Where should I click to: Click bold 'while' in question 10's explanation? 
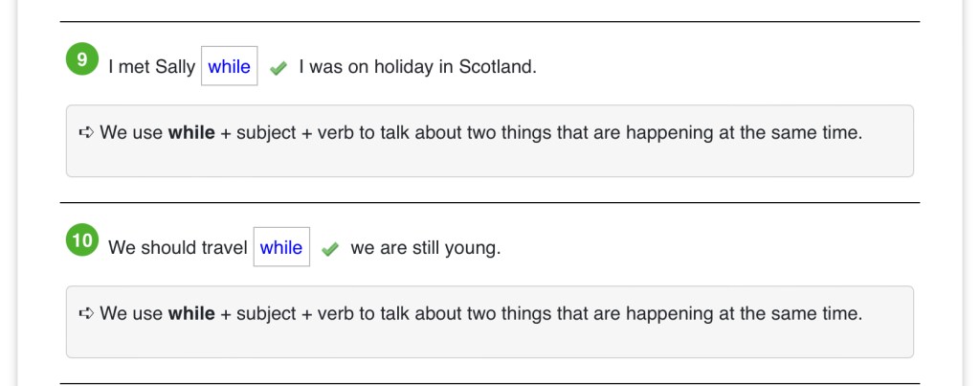[191, 313]
